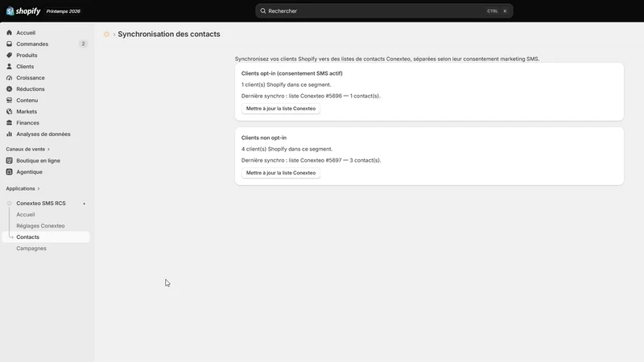Update Conexteo list for non opt-in clients
644x362 pixels.
point(281,173)
